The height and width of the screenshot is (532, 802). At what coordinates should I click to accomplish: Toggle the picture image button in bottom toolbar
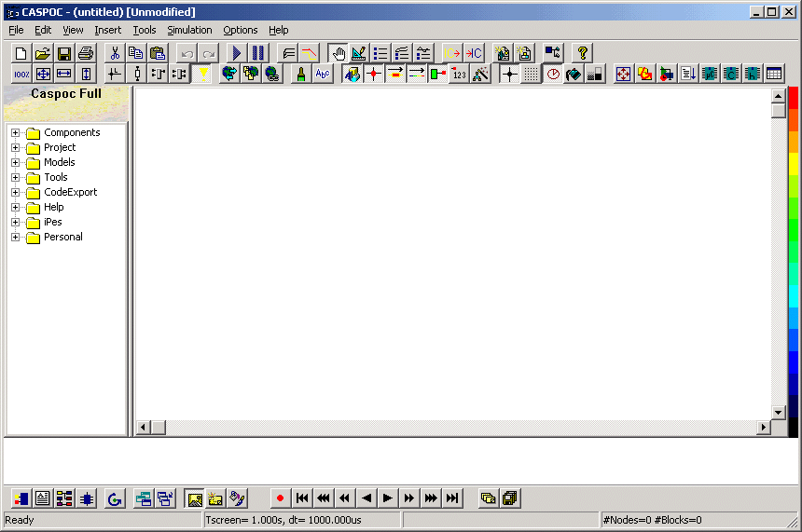point(194,498)
